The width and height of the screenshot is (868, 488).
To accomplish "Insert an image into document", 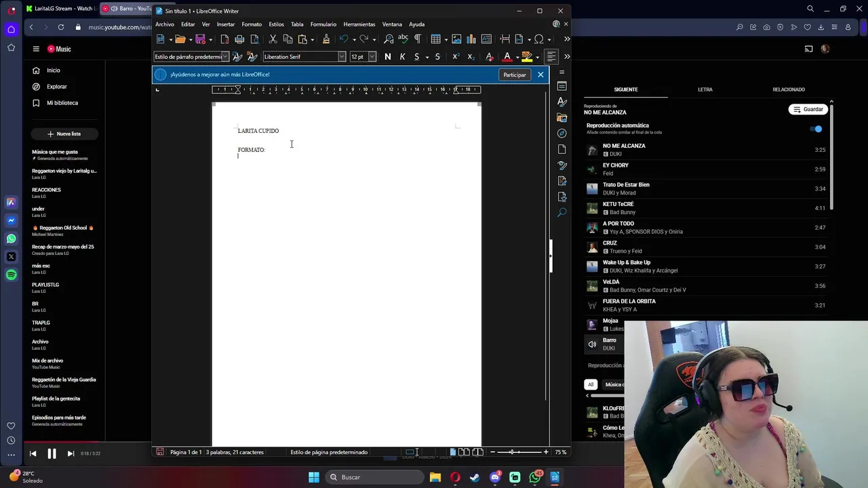I will pos(456,39).
